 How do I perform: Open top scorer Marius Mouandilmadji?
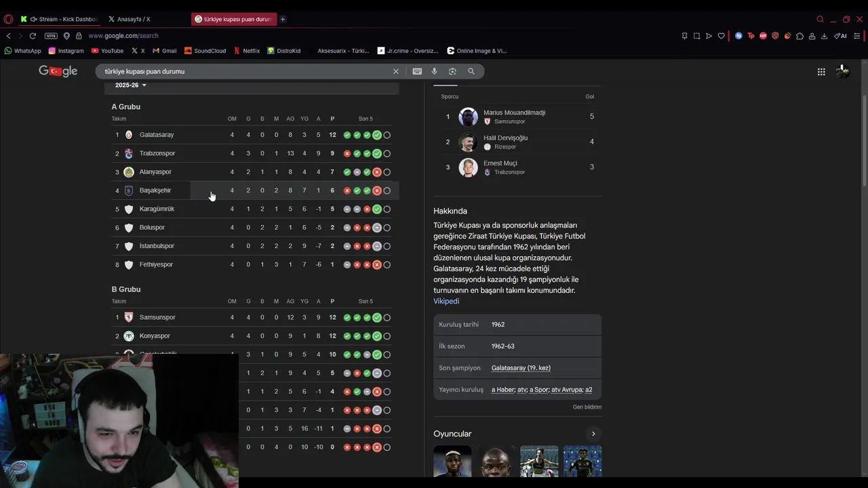(x=514, y=113)
